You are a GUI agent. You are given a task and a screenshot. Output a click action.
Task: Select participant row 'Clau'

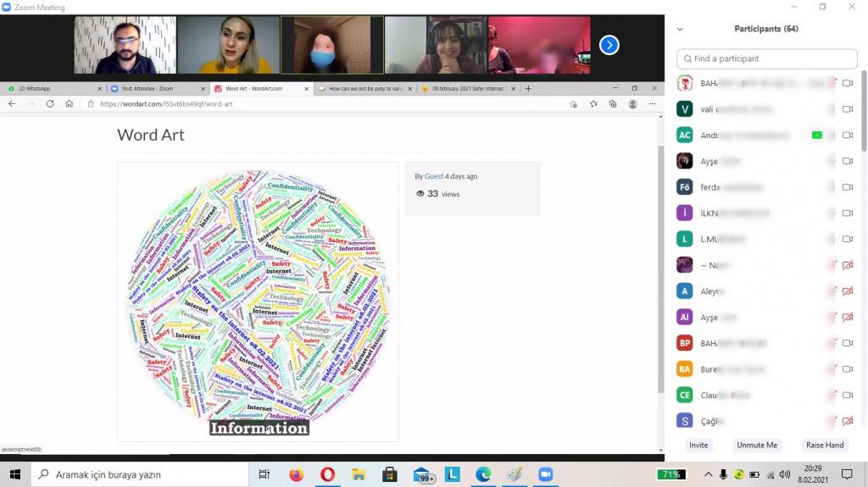pos(766,396)
